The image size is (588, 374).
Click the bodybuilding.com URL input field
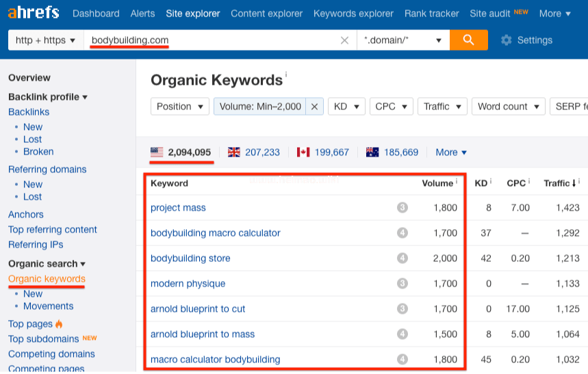click(x=212, y=40)
